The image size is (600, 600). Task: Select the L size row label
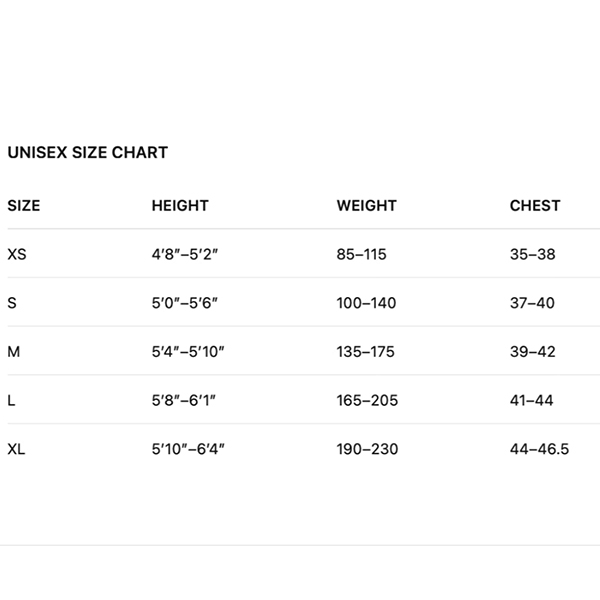pyautogui.click(x=11, y=401)
